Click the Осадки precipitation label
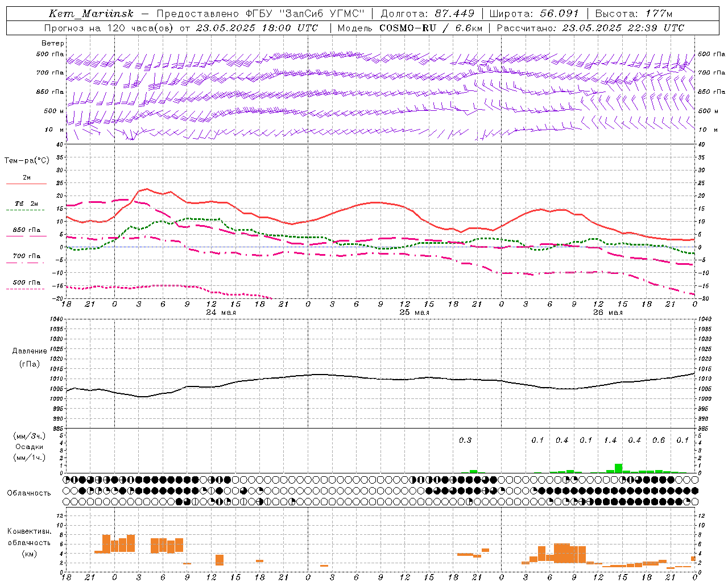Screen dimensions: 728x582 coord(29,447)
